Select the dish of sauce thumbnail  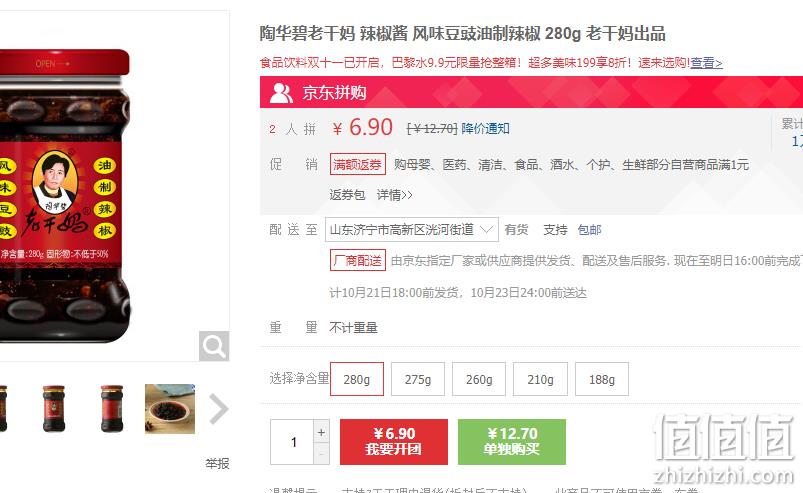(x=170, y=409)
